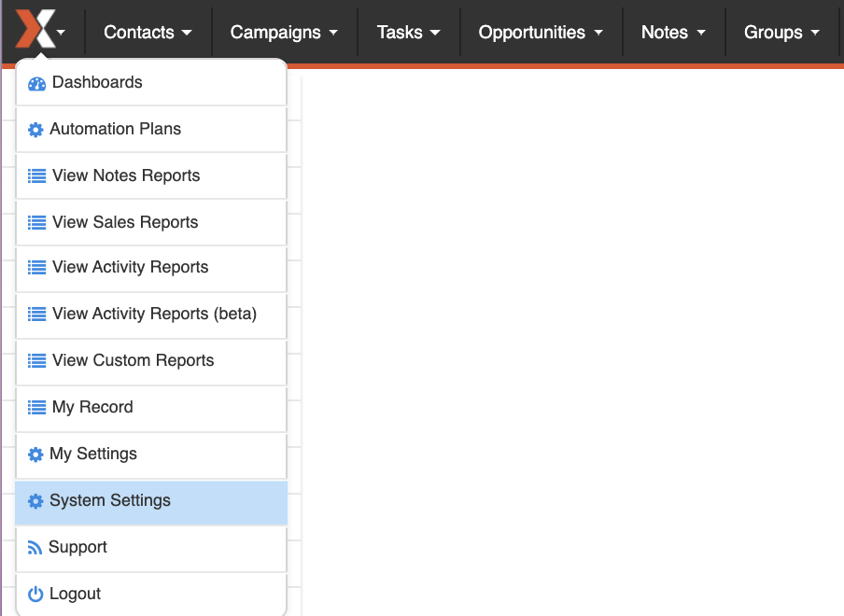Click the Logout power icon
Screen dimensions: 844x616
point(35,595)
